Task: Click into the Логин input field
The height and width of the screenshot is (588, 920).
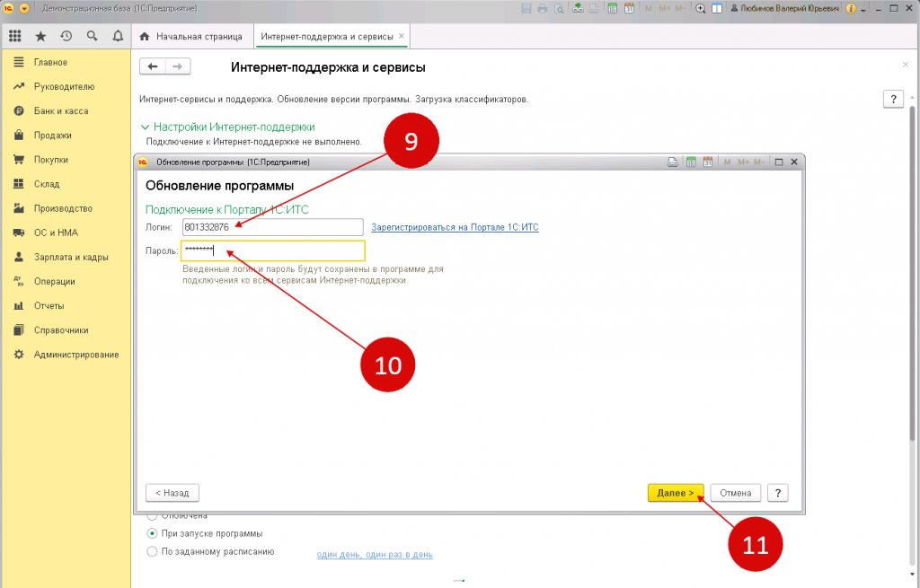Action: click(272, 227)
